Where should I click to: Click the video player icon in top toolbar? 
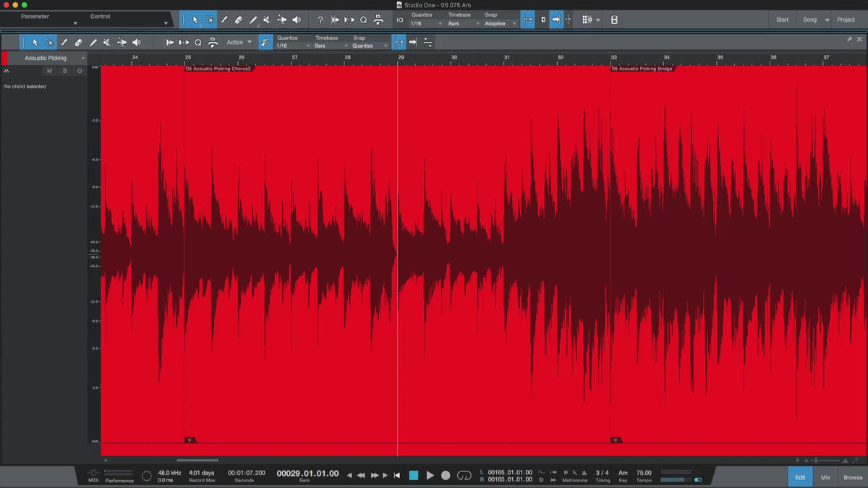click(614, 20)
